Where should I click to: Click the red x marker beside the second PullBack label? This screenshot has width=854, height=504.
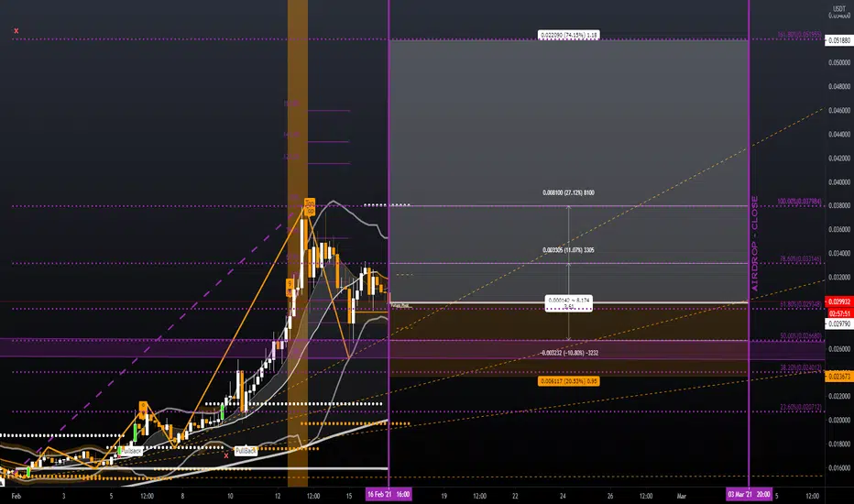click(x=226, y=455)
